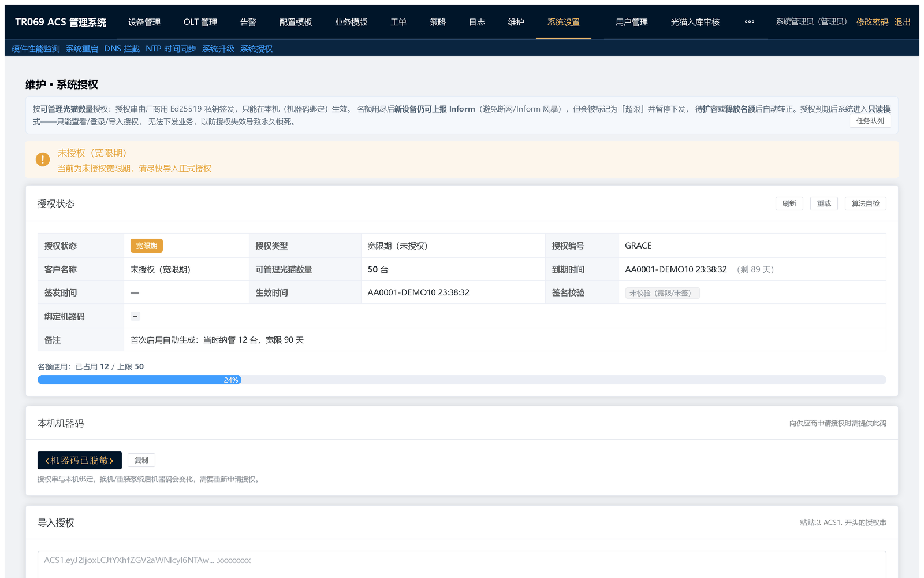
Task: Open OLT 管理 menu
Action: (x=200, y=22)
